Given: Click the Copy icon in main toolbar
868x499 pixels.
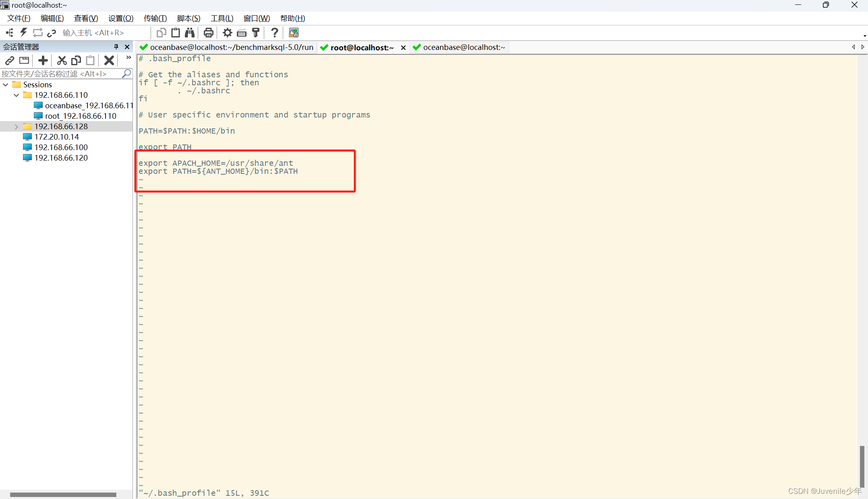Looking at the screenshot, I should 162,33.
